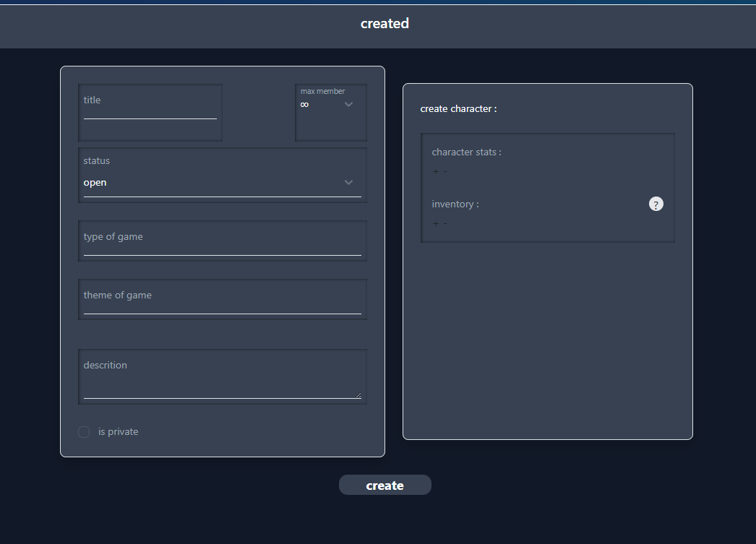This screenshot has height=544, width=756.
Task: Click the is private label text
Action: pyautogui.click(x=118, y=432)
